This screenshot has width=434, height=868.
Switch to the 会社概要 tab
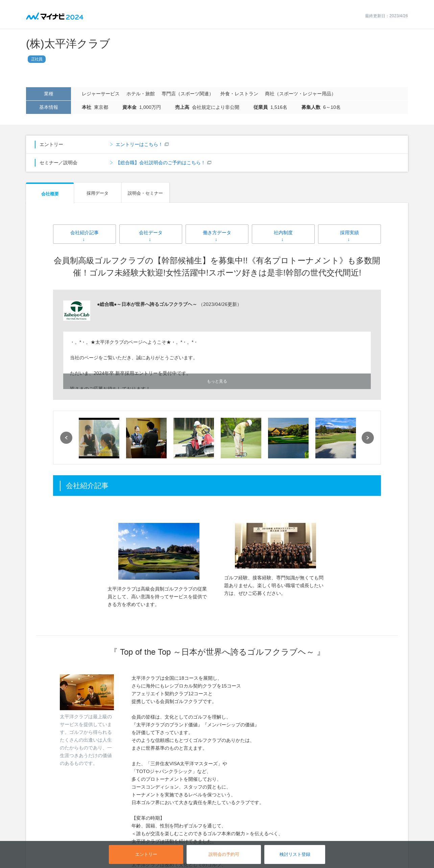[x=50, y=193]
